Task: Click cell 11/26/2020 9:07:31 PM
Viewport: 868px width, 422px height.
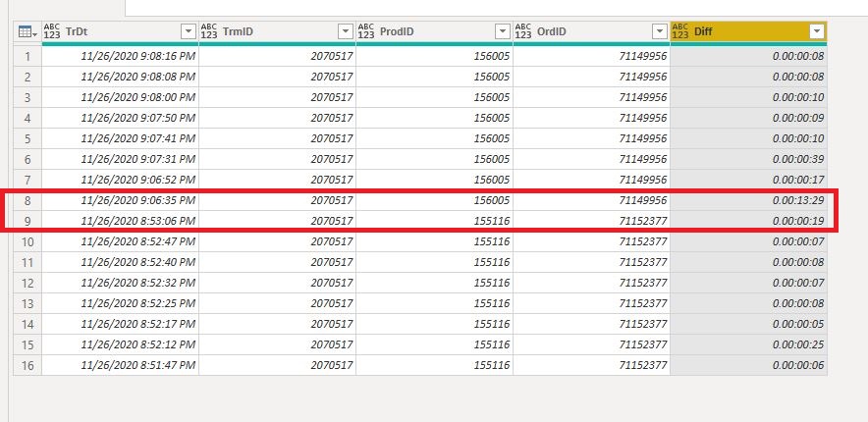Action: (x=120, y=159)
